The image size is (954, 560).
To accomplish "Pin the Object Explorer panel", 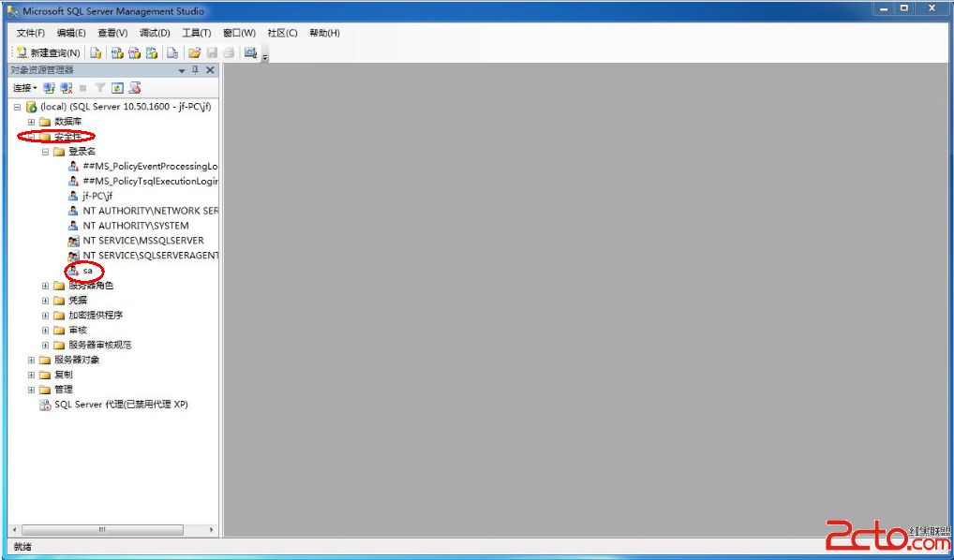I will (196, 69).
